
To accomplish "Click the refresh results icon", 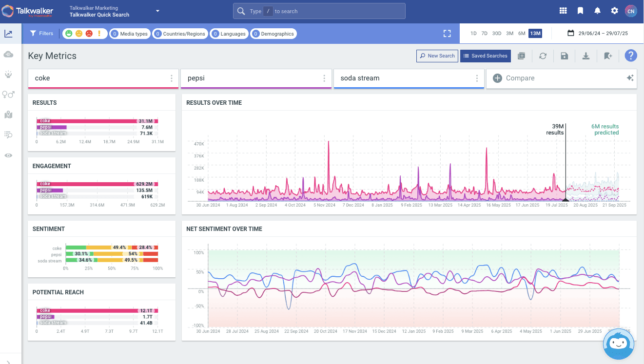I will 543,56.
